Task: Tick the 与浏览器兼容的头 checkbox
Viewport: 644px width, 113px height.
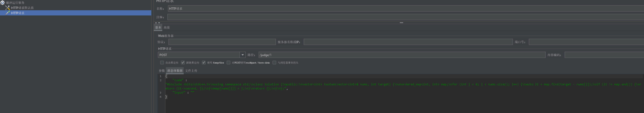Action: [274, 62]
